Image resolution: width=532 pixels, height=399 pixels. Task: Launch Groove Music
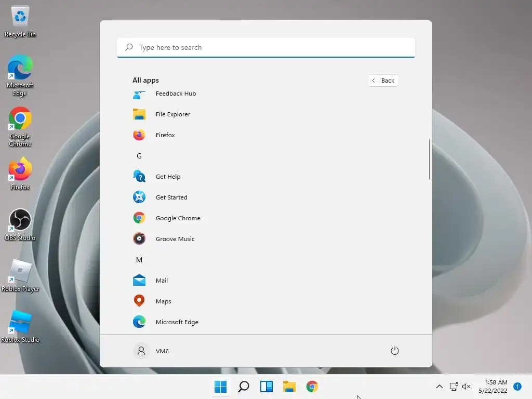(x=265, y=239)
